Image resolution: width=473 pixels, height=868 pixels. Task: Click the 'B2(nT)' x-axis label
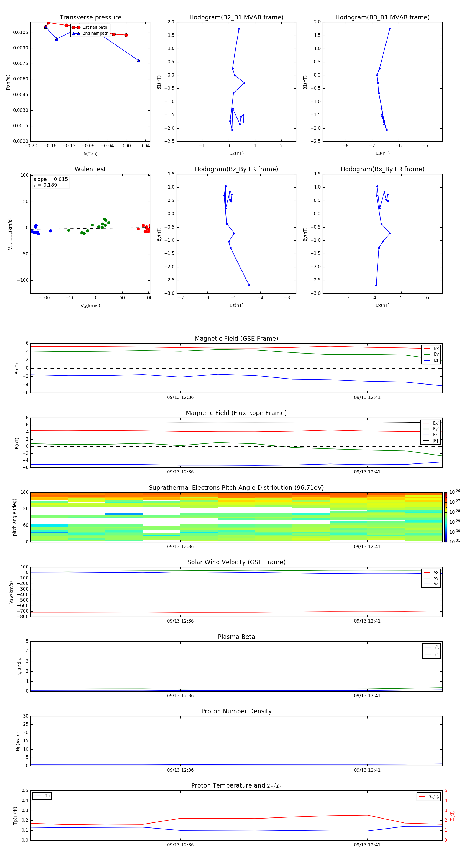236,153
